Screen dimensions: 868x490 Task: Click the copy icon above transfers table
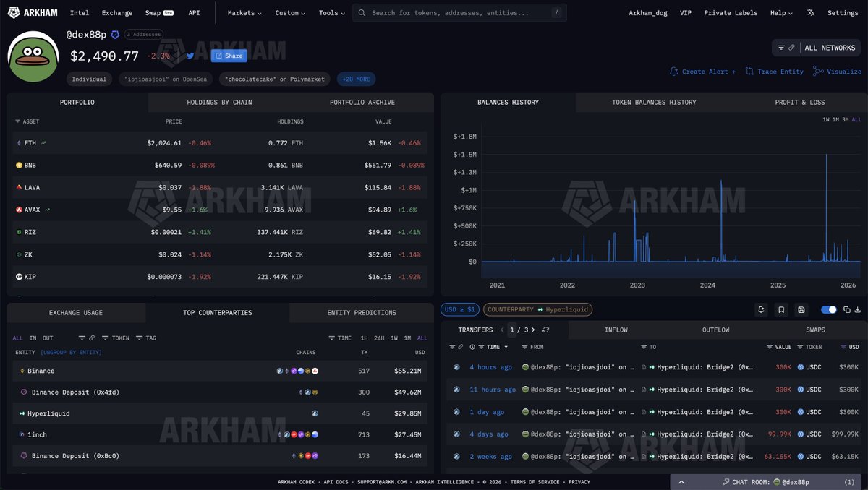(847, 309)
